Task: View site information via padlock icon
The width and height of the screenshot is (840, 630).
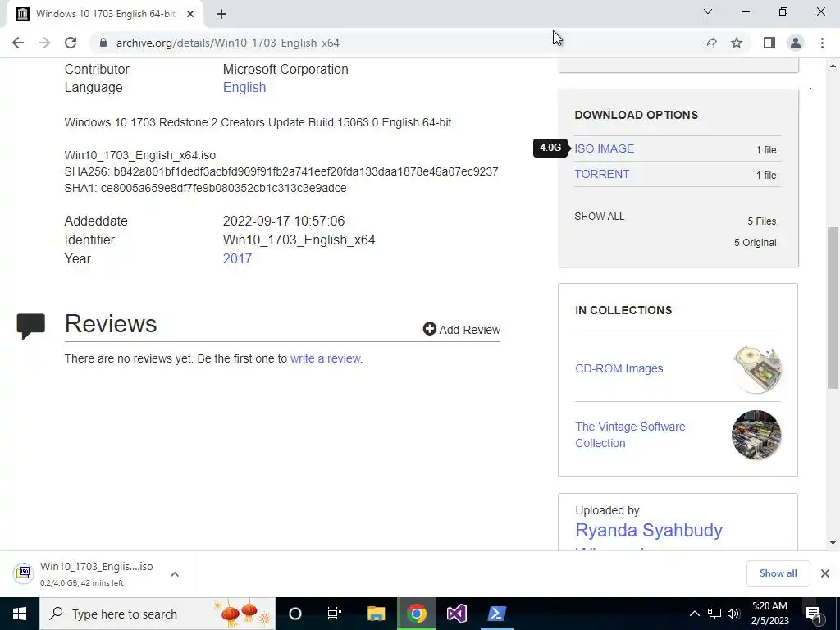Action: pyautogui.click(x=103, y=43)
